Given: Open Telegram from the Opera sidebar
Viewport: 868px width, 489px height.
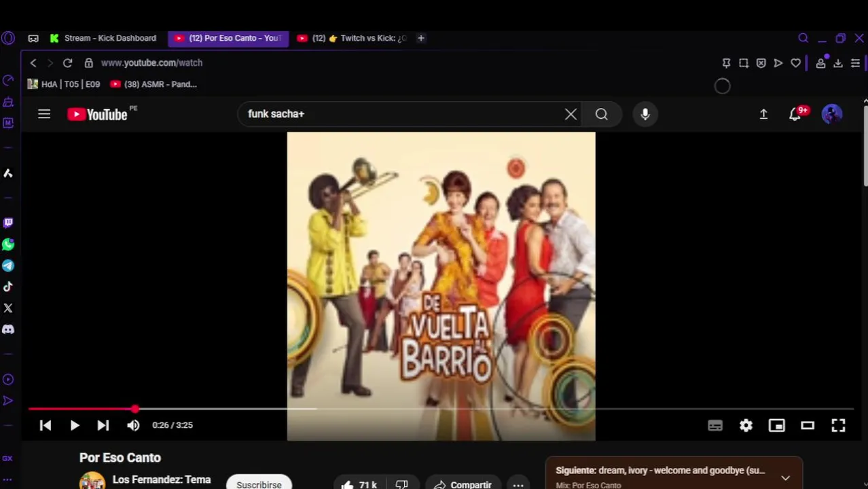Looking at the screenshot, I should [8, 266].
